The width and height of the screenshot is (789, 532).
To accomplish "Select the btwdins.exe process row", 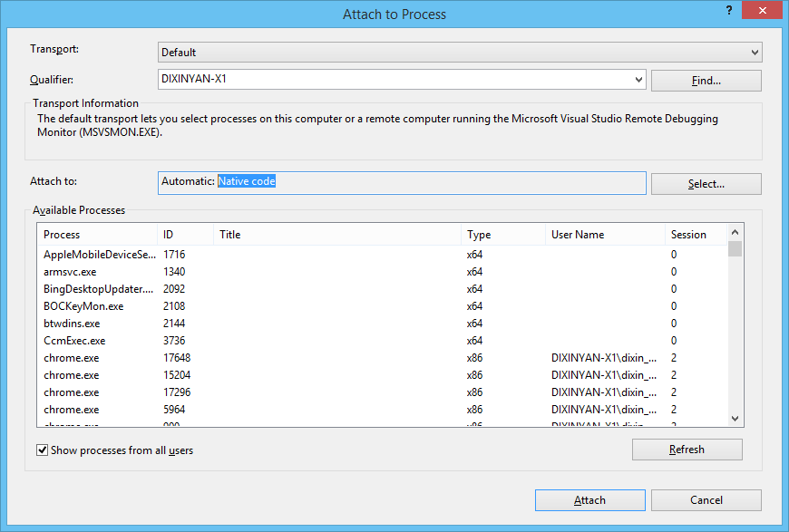I will point(383,324).
